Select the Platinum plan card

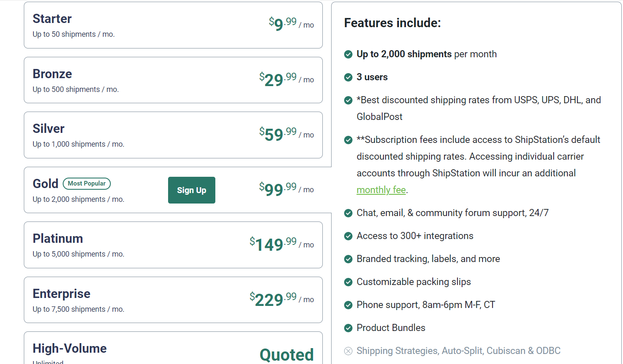pyautogui.click(x=173, y=245)
